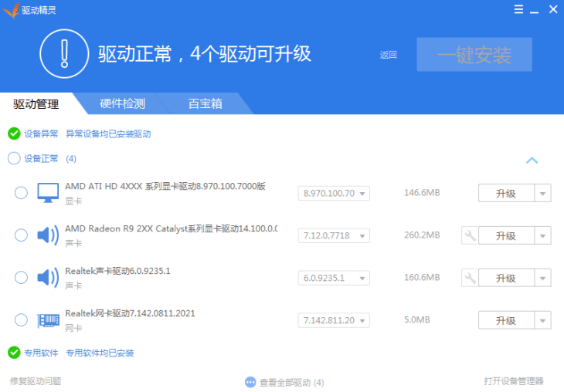This screenshot has height=392, width=564.
Task: Click the AMD ATI HD 4XXX 系列显卡驱动 name
Action: tap(165, 186)
